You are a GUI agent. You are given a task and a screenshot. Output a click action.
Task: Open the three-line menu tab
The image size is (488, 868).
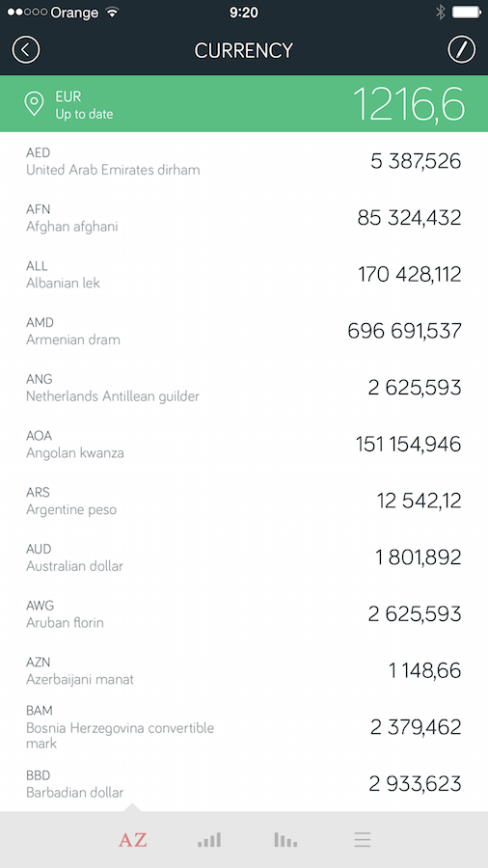363,840
